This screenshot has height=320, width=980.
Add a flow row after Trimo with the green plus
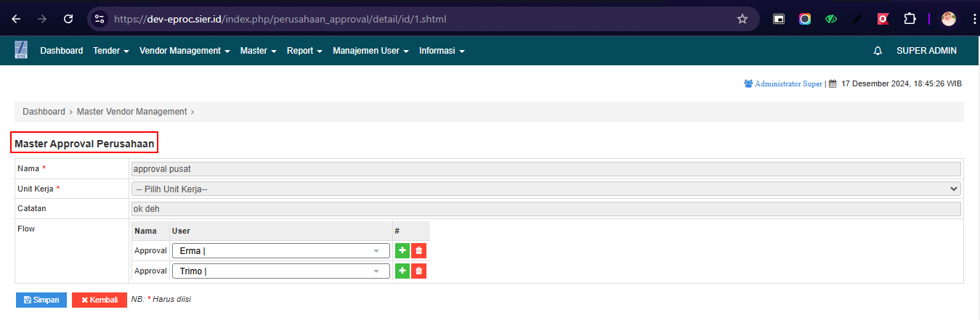(x=402, y=271)
